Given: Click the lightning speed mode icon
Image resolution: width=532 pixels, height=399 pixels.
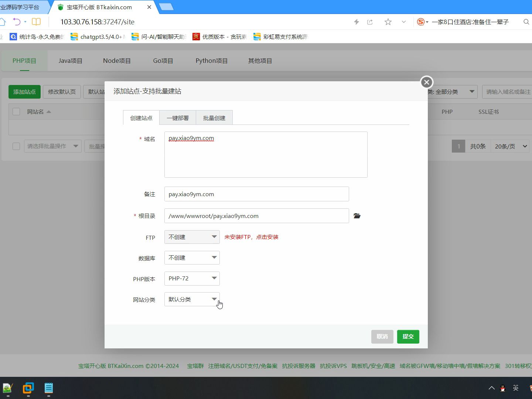Looking at the screenshot, I should pyautogui.click(x=357, y=22).
